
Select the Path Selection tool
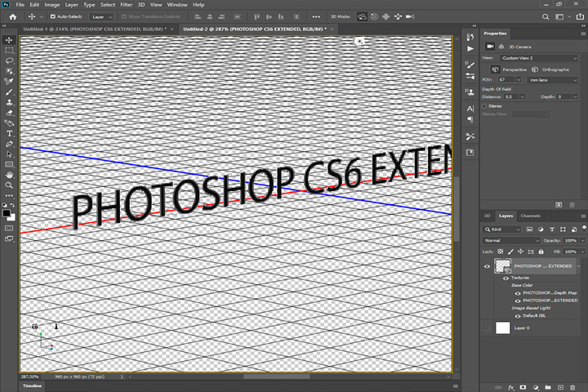(x=9, y=154)
